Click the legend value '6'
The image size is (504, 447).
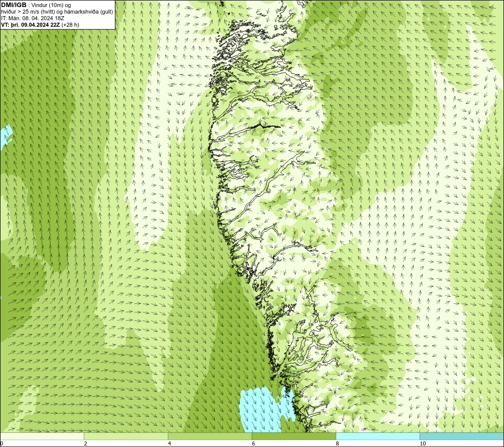pyautogui.click(x=254, y=443)
